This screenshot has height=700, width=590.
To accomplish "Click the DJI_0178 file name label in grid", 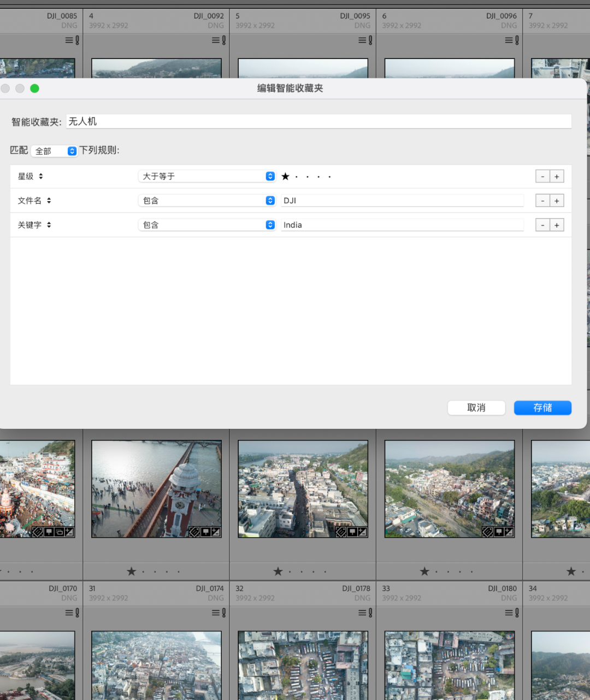I will point(356,589).
